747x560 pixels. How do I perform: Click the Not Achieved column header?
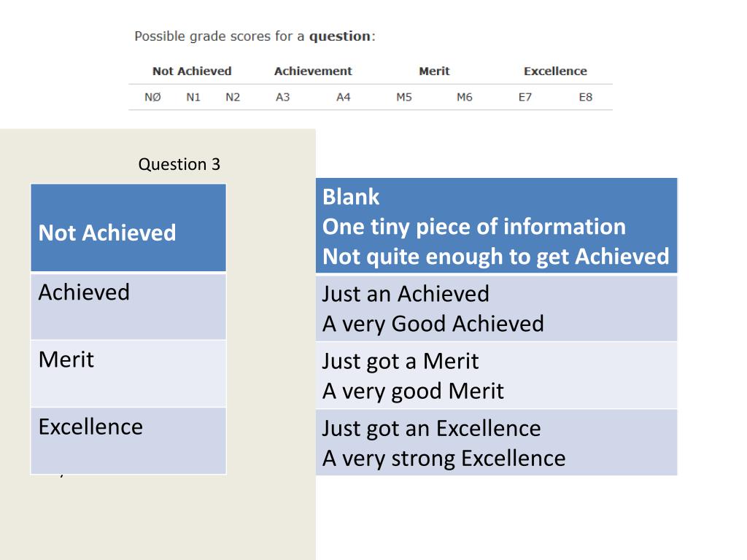point(192,71)
